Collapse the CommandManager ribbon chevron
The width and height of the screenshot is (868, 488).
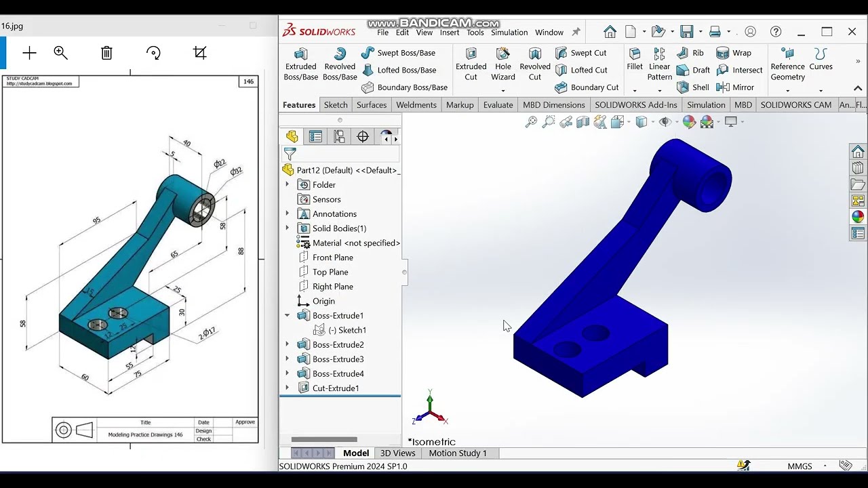(858, 88)
